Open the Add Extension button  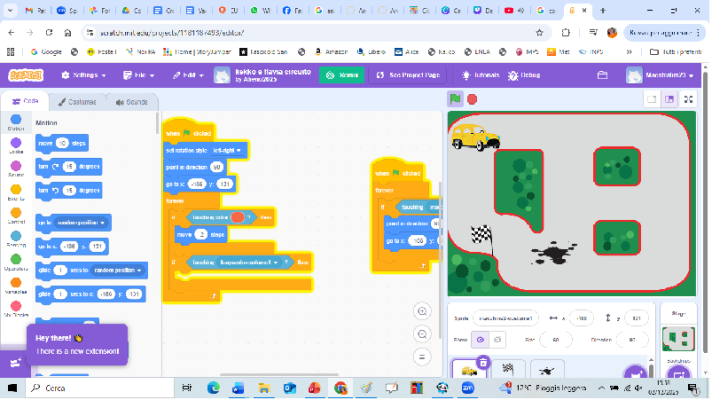tap(15, 362)
